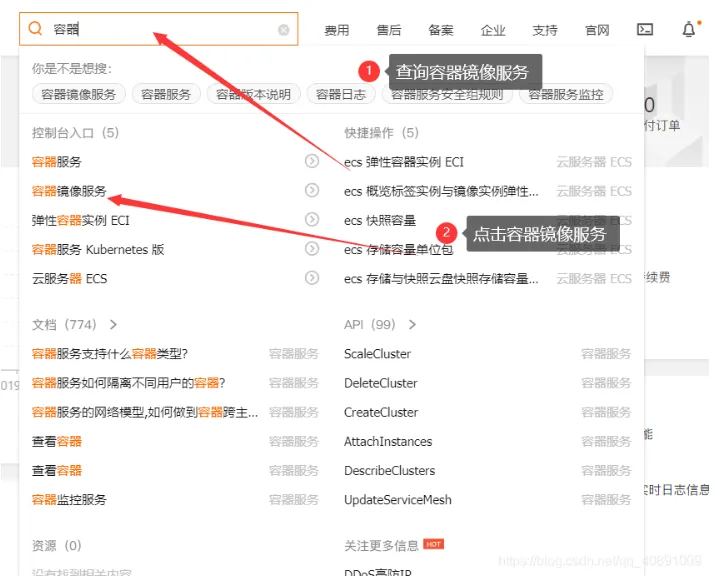Click the arrow icon beside 容器服务
The height and width of the screenshot is (581, 723).
click(x=312, y=161)
